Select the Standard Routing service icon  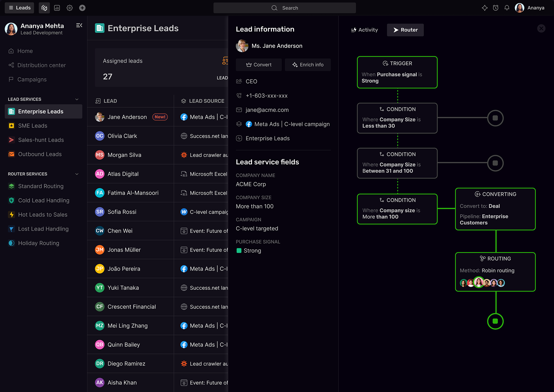point(11,186)
